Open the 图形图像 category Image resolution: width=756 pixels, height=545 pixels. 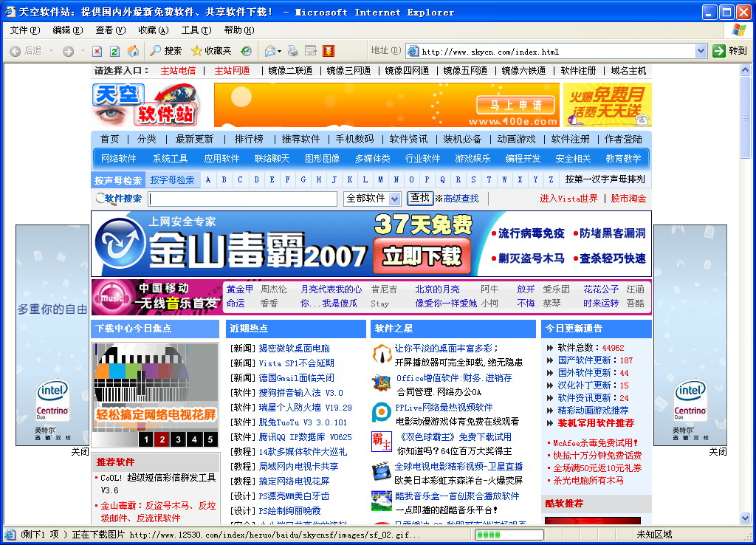click(322, 159)
